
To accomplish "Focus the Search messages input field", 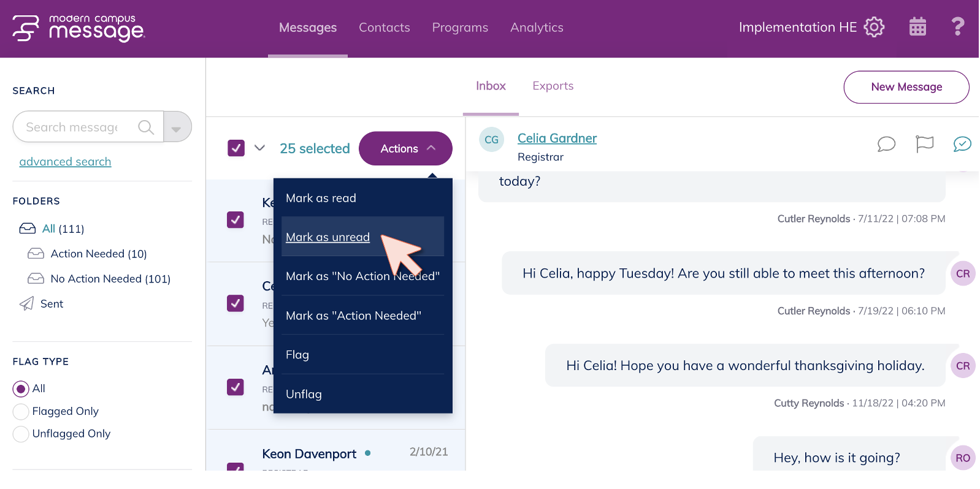I will point(74,127).
